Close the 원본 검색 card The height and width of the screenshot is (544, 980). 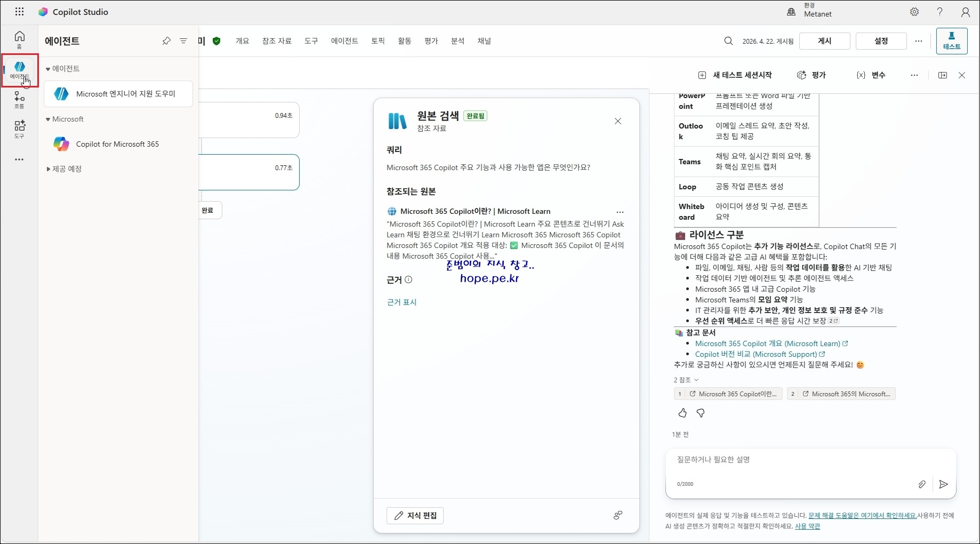click(x=618, y=121)
